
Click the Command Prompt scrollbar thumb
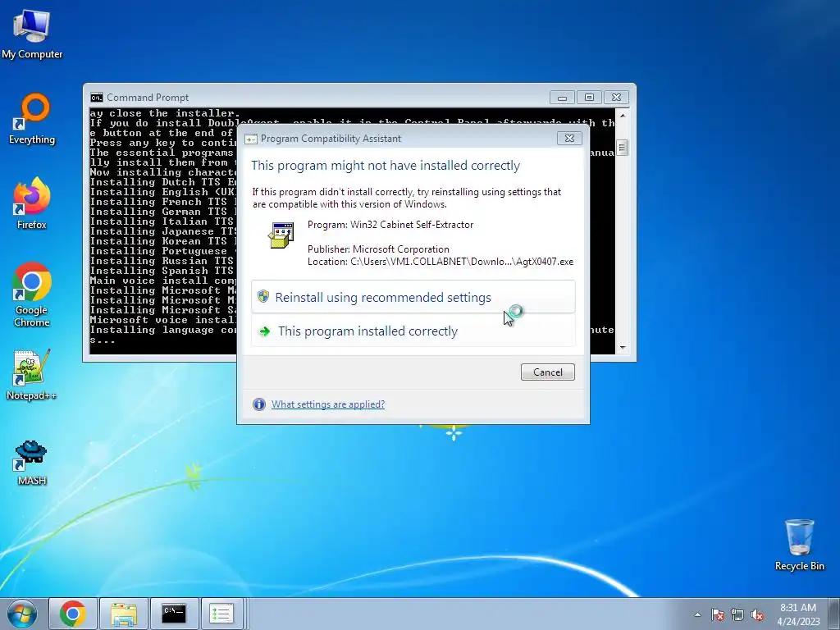[x=622, y=148]
